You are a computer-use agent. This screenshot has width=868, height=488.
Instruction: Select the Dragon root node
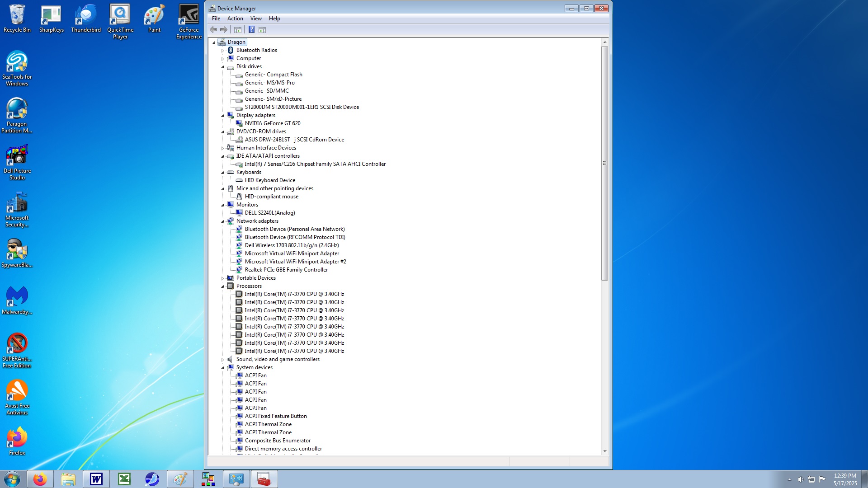click(x=236, y=42)
